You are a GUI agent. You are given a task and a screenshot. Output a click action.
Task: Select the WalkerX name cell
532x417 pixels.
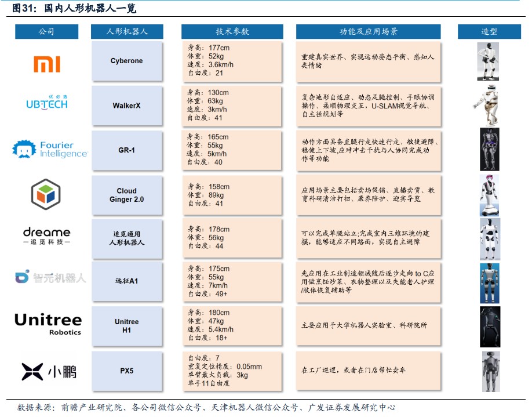pyautogui.click(x=126, y=106)
